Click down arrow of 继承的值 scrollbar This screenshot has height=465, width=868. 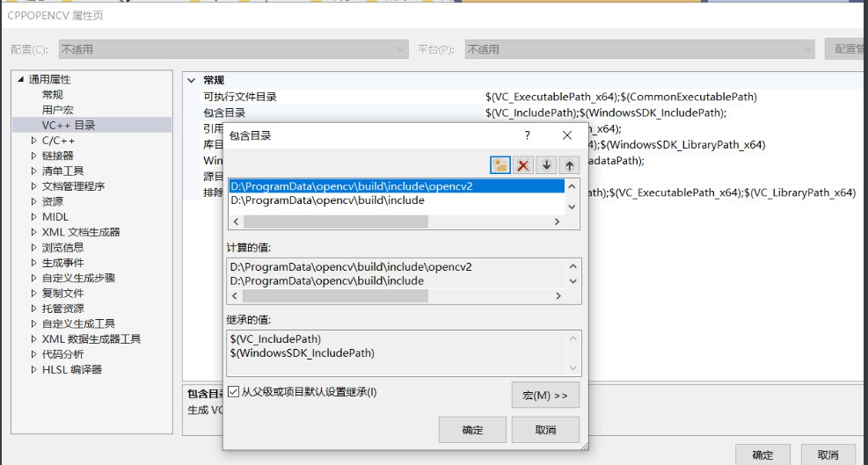click(x=573, y=368)
